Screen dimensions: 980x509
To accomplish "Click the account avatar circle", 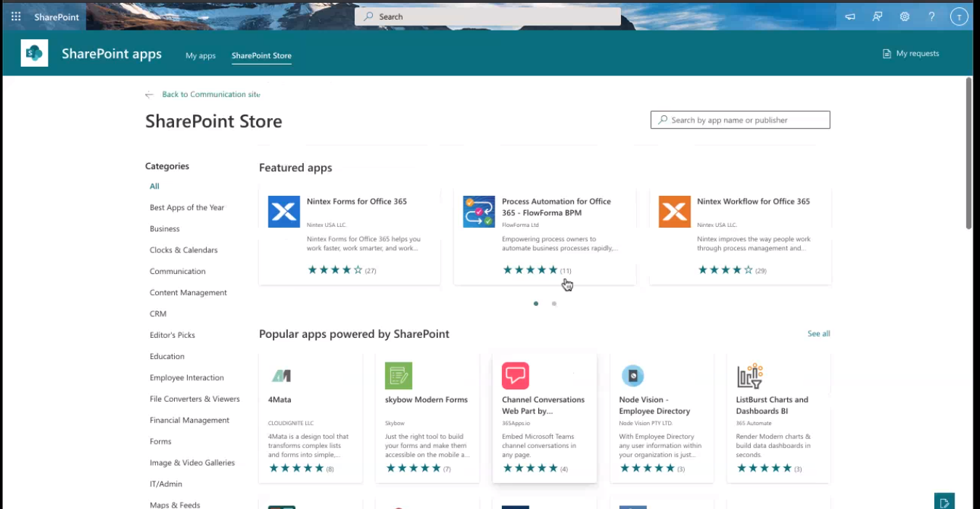I will click(959, 16).
